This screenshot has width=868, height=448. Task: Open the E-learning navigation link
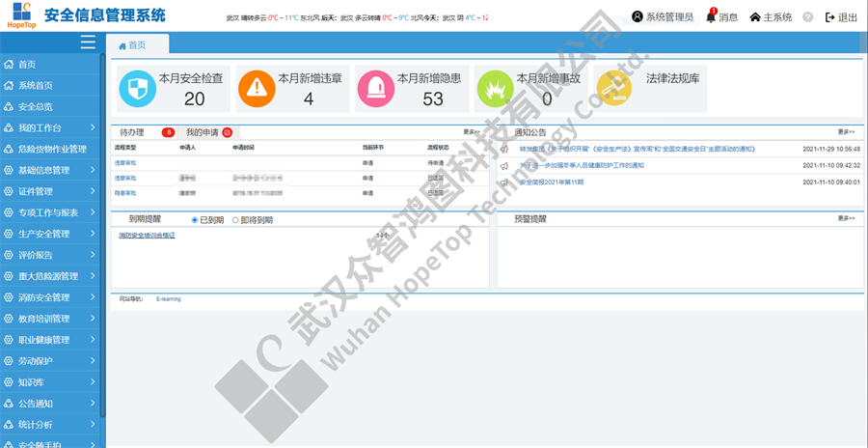tap(168, 299)
